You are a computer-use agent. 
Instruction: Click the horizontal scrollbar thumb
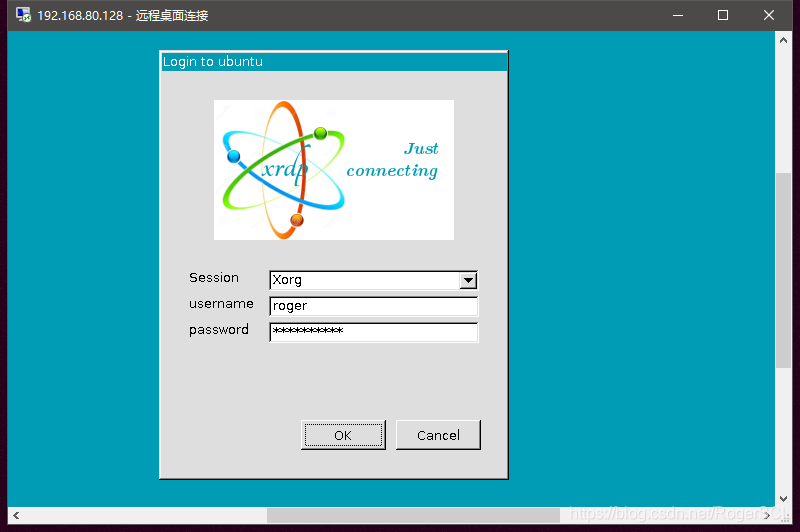[x=413, y=515]
